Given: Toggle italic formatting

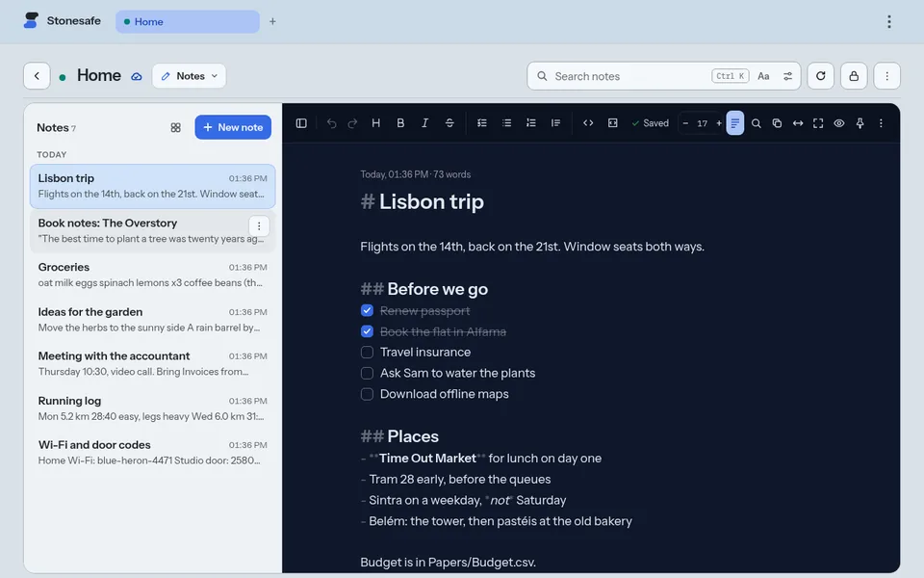Looking at the screenshot, I should [x=424, y=123].
